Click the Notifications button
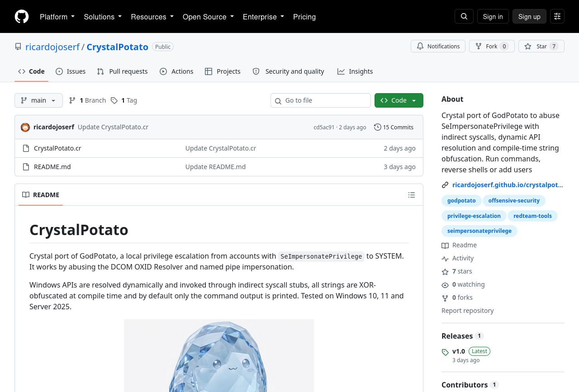Viewport: 579px width, 392px height. (438, 46)
